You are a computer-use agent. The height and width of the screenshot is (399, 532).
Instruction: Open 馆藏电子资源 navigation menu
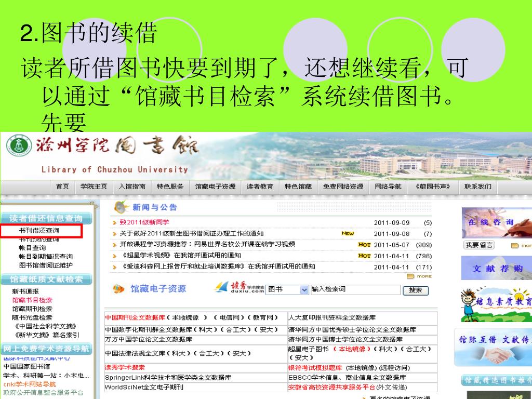pos(215,187)
